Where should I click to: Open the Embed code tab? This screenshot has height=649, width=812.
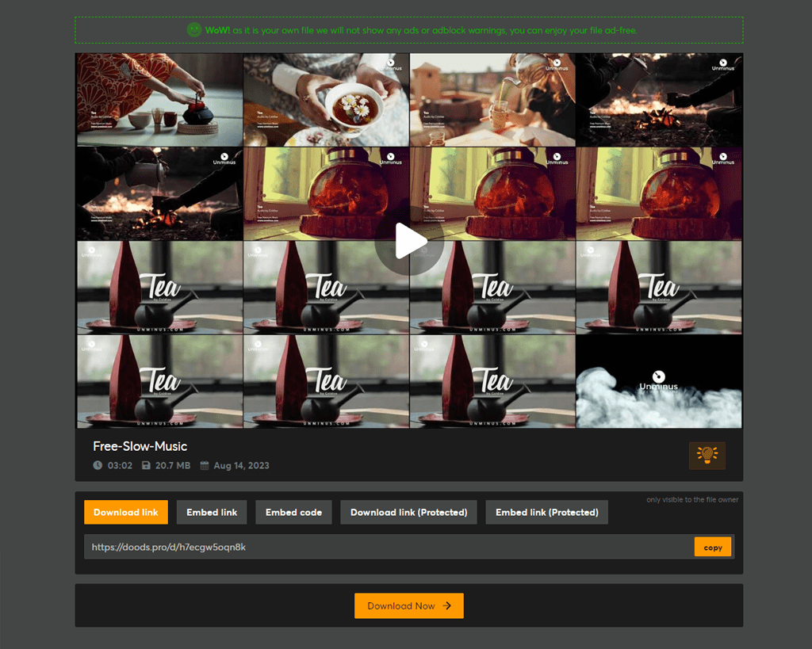[x=293, y=512]
